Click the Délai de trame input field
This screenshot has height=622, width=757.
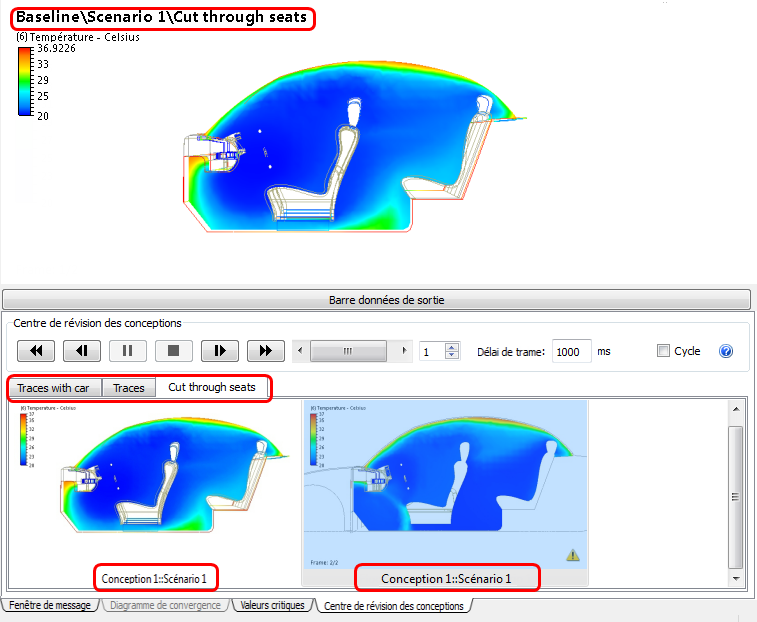click(x=571, y=352)
